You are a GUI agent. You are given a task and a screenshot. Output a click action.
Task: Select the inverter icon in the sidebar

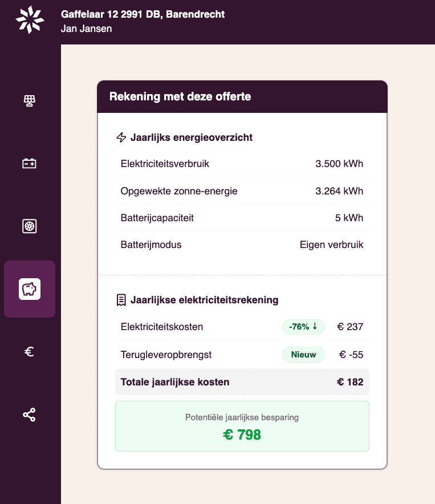point(29,226)
